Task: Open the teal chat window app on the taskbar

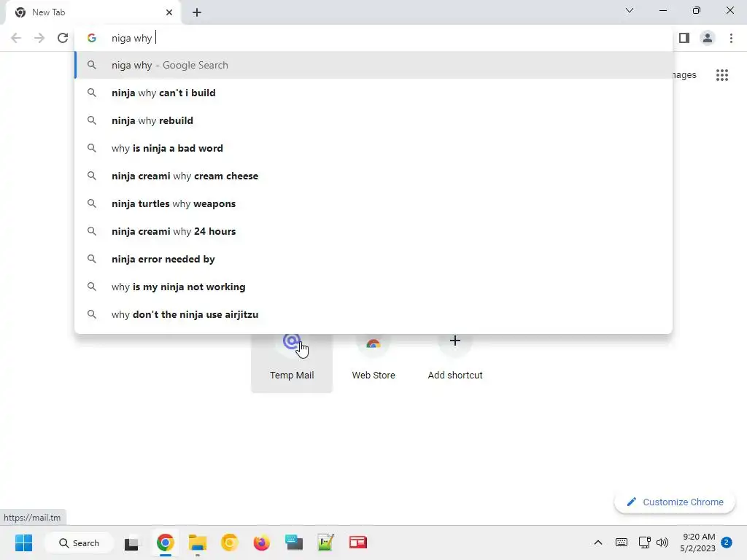Action: coord(294,542)
